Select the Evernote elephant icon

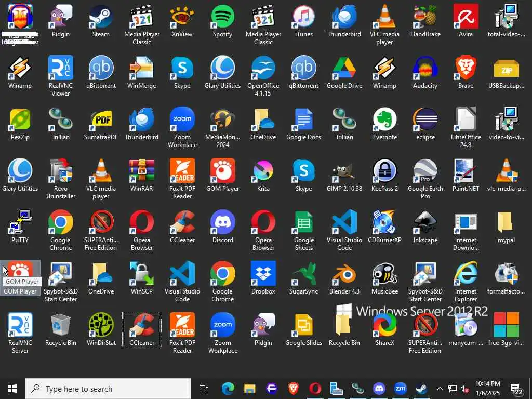385,124
